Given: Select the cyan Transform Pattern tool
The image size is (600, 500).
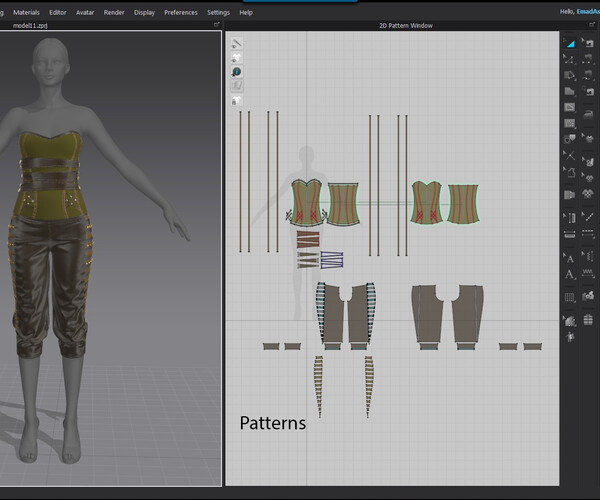Looking at the screenshot, I should pos(569,44).
